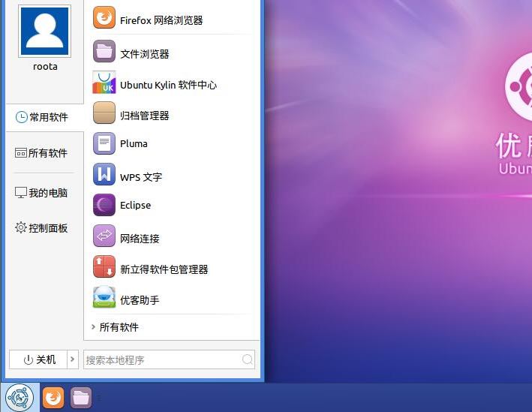This screenshot has width=532, height=412.
Task: Select the 常用软件 tab
Action: click(44, 117)
